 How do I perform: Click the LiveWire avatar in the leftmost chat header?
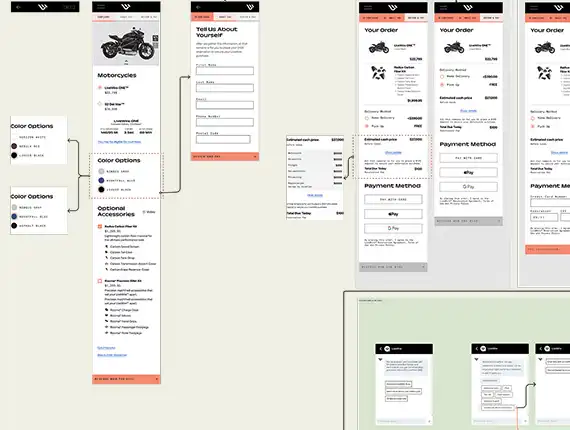click(x=387, y=349)
